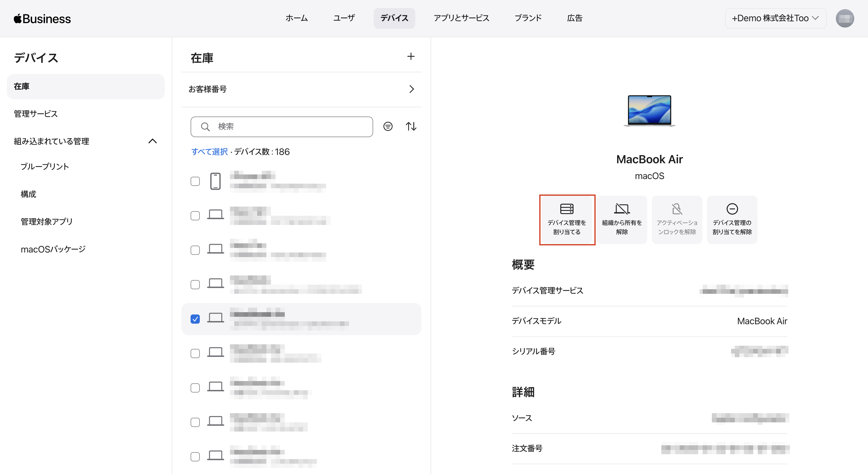Click the laptop icon in the highlighted row
Image resolution: width=868 pixels, height=474 pixels.
pyautogui.click(x=215, y=318)
